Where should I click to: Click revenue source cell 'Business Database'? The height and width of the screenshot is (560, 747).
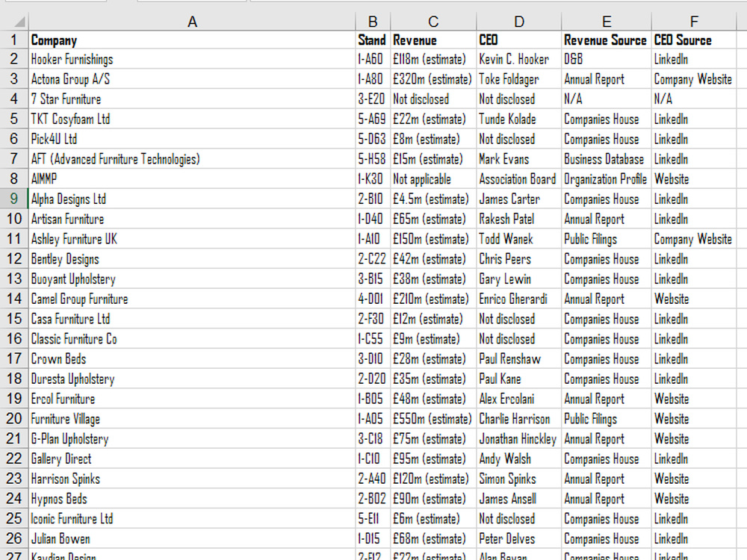click(607, 159)
